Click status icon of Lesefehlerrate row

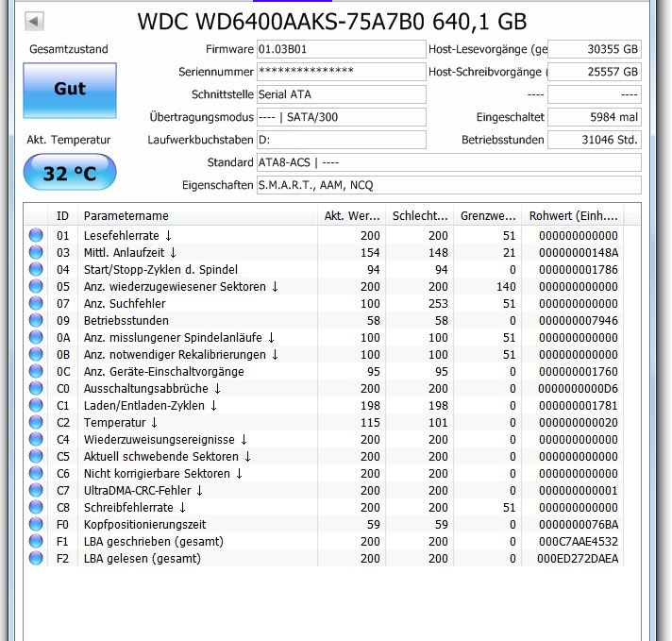[x=36, y=235]
